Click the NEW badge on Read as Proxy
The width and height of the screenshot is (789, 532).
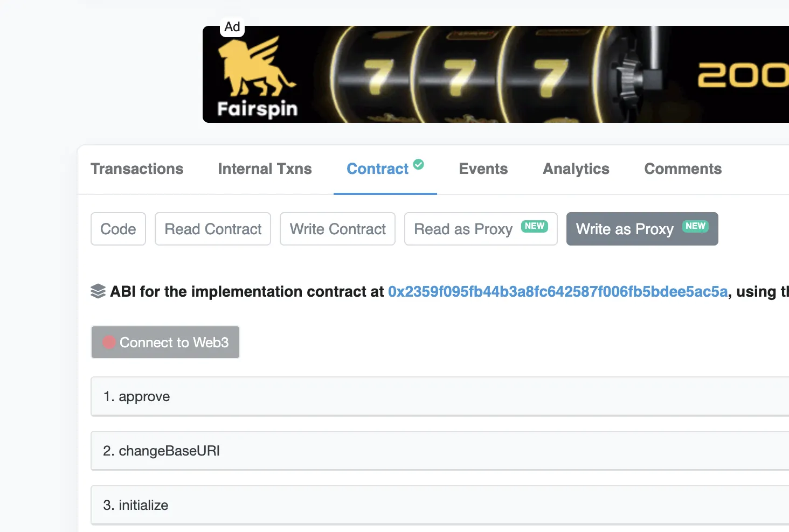pos(534,226)
